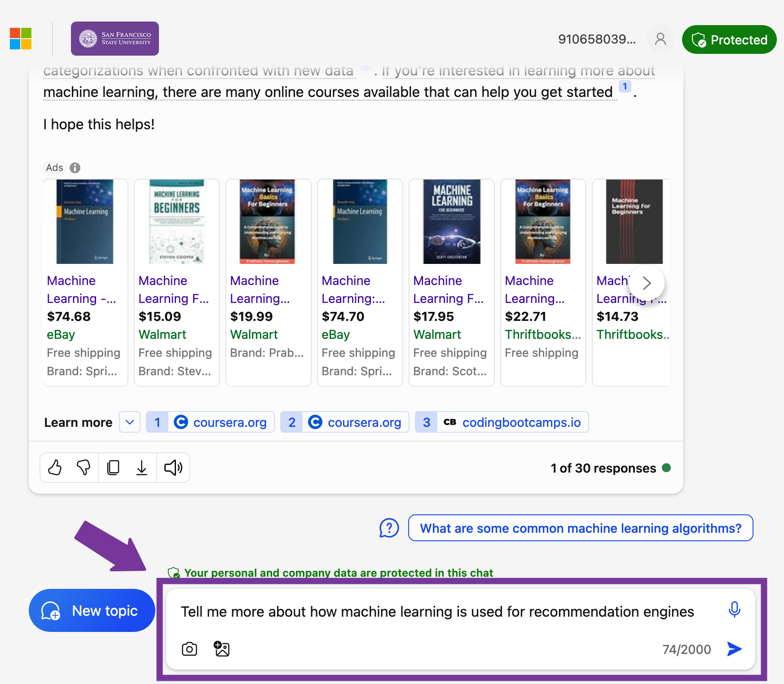The height and width of the screenshot is (684, 784).
Task: Open the first coursera.org citation
Action: coord(210,422)
